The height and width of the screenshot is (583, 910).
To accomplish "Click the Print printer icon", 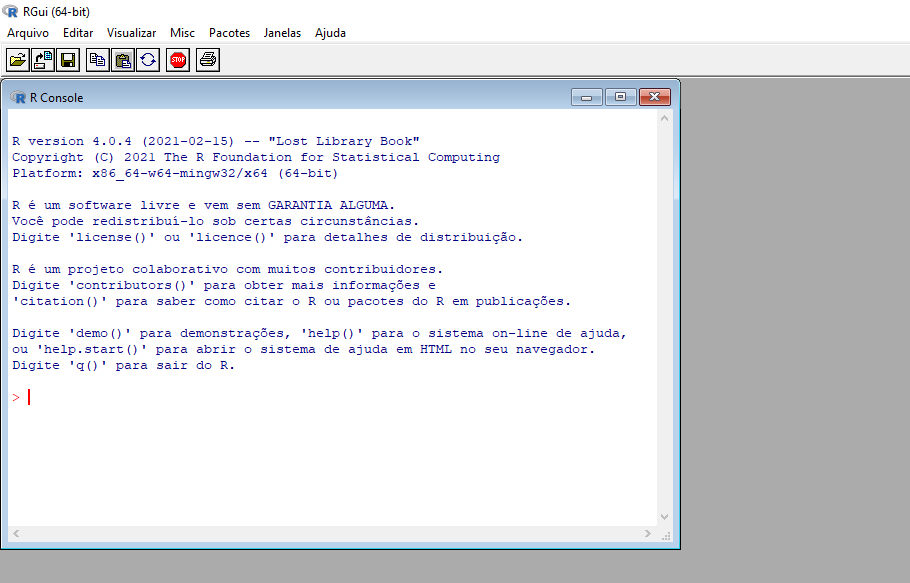I will (x=208, y=60).
